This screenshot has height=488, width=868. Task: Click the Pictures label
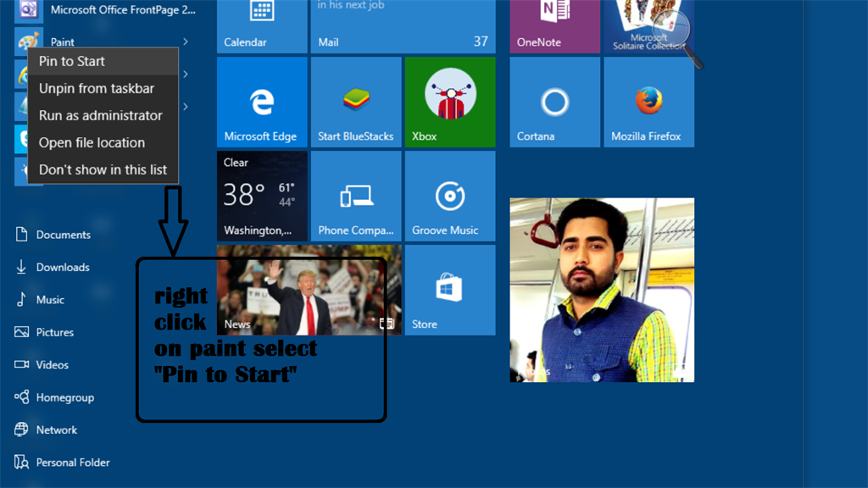pos(55,332)
